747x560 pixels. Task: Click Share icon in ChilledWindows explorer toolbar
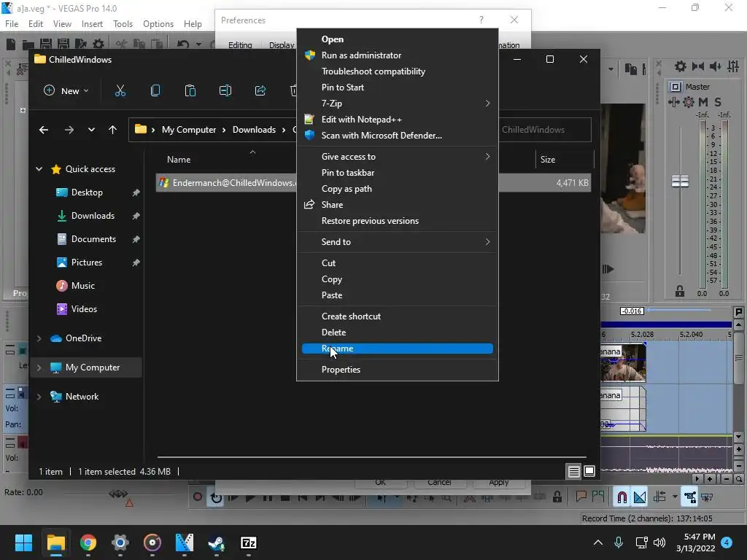point(260,90)
